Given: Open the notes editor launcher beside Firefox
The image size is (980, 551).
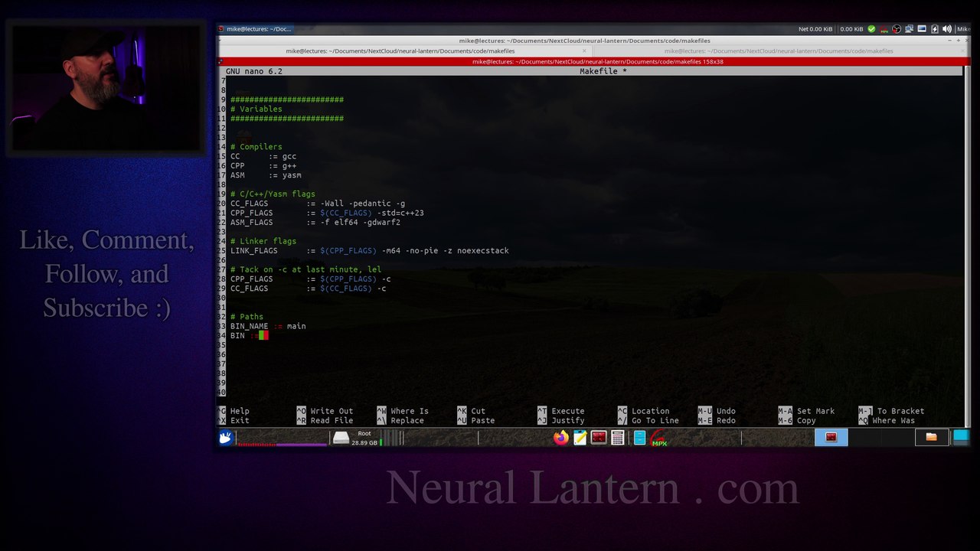Looking at the screenshot, I should click(x=580, y=438).
